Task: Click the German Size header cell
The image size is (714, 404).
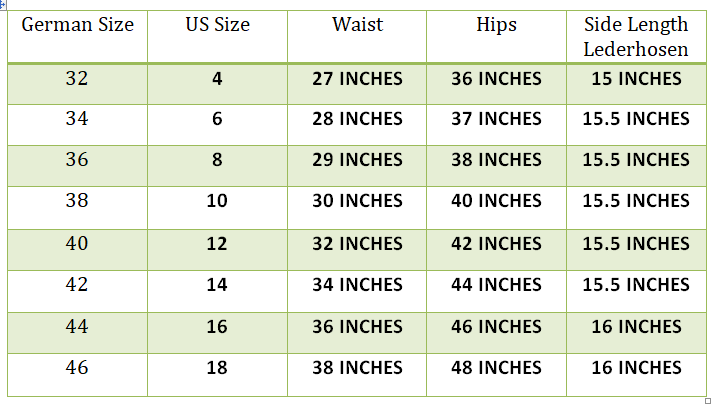Action: point(77,25)
